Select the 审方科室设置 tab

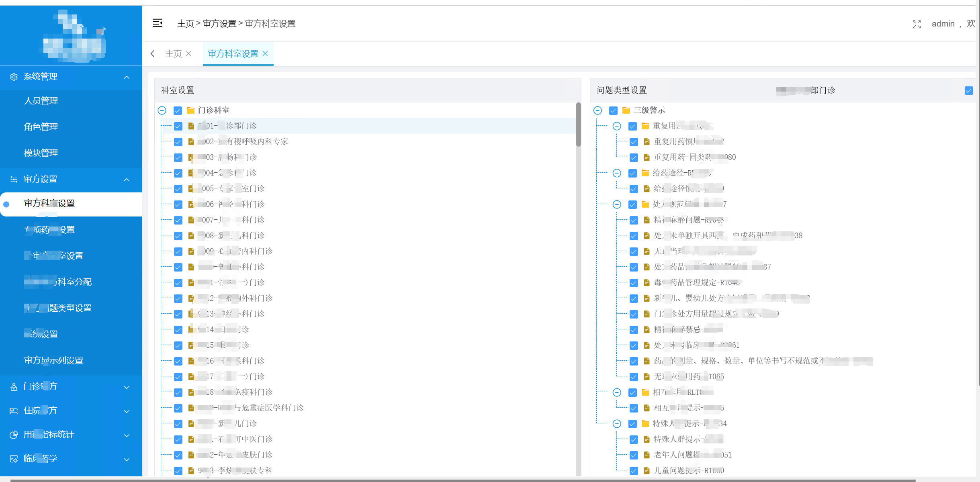click(233, 53)
